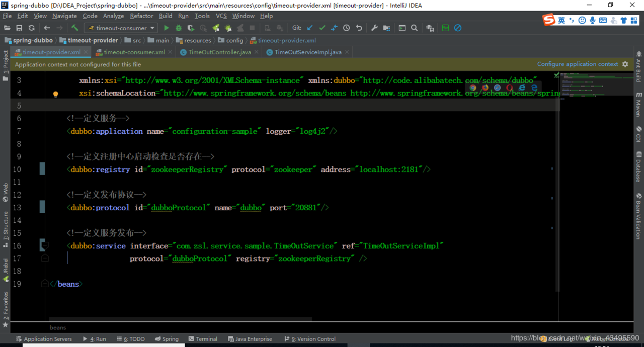
Task: Open the Build menu
Action: (166, 16)
